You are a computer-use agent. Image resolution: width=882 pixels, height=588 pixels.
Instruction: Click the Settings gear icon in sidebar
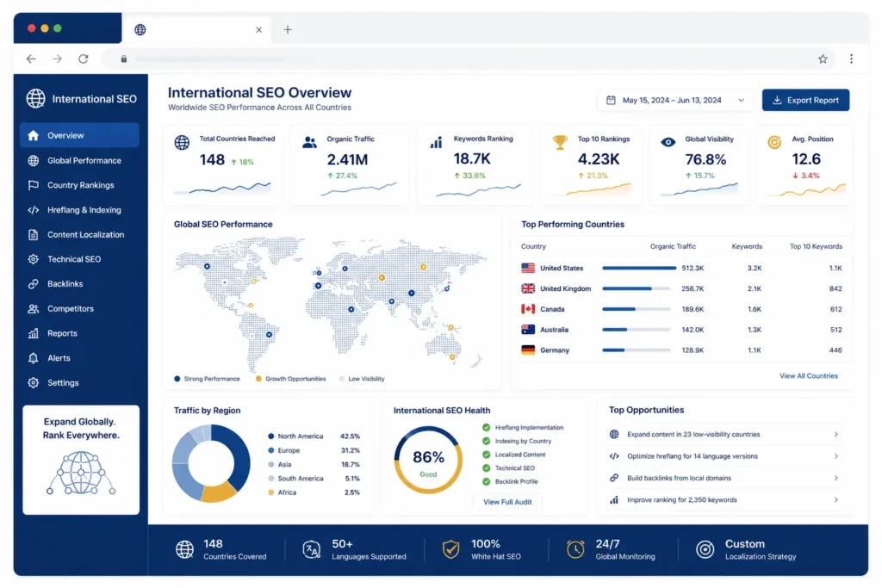(34, 383)
